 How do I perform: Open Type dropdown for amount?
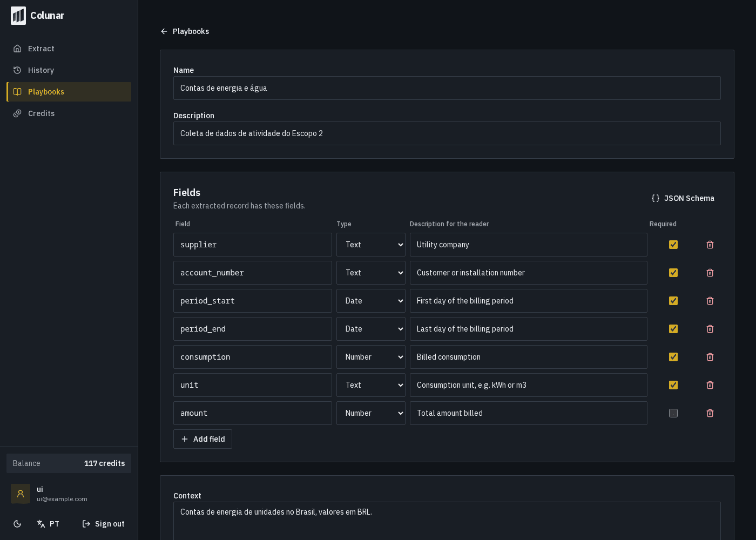[x=371, y=413]
